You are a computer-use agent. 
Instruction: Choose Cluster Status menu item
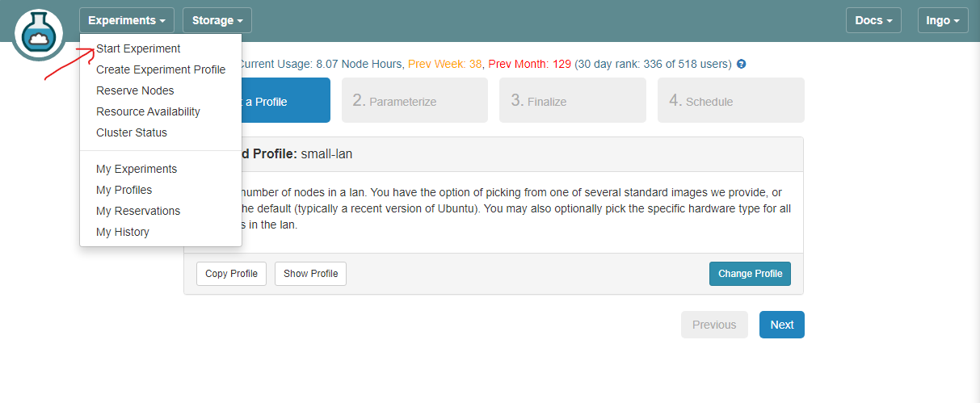tap(132, 132)
